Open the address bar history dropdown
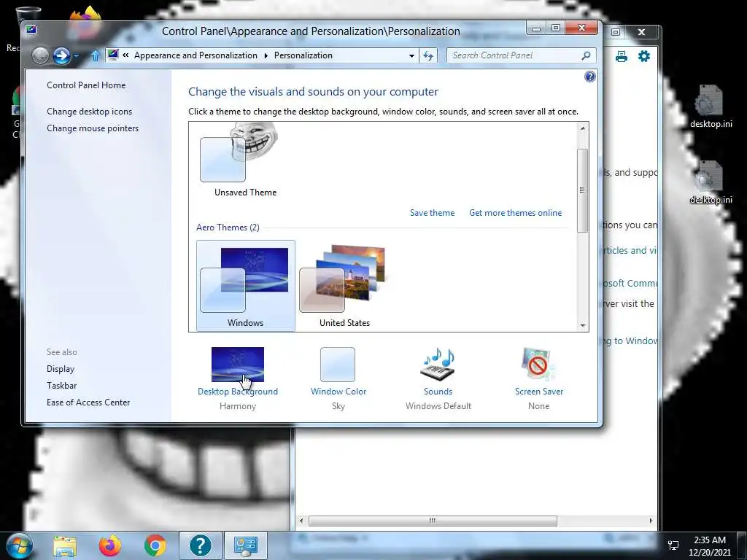Screen dimensions: 747x560 pos(411,55)
